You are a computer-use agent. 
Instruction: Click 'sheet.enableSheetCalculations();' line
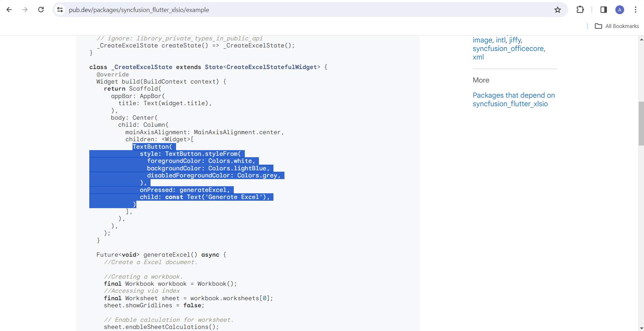coord(162,327)
